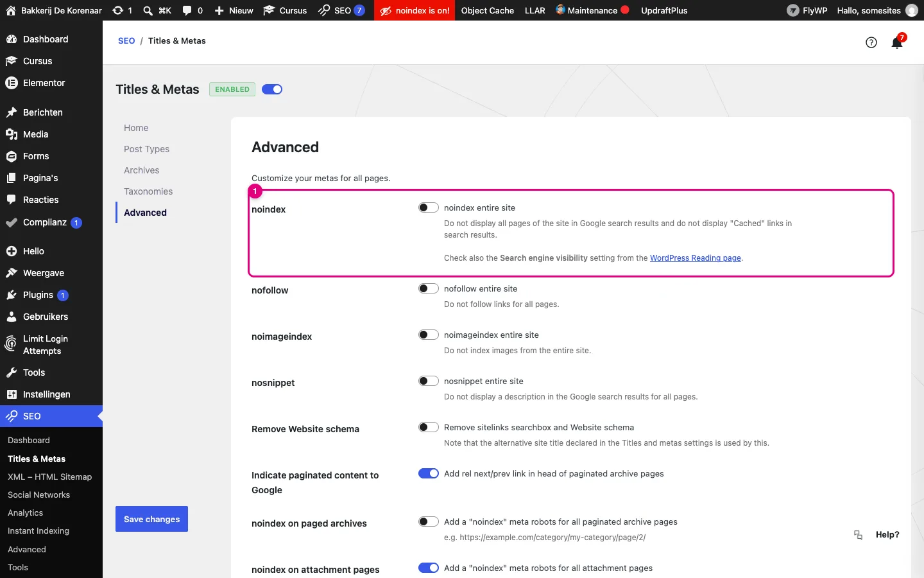The height and width of the screenshot is (578, 924).
Task: Click the Reacties comment icon
Action: (11, 200)
